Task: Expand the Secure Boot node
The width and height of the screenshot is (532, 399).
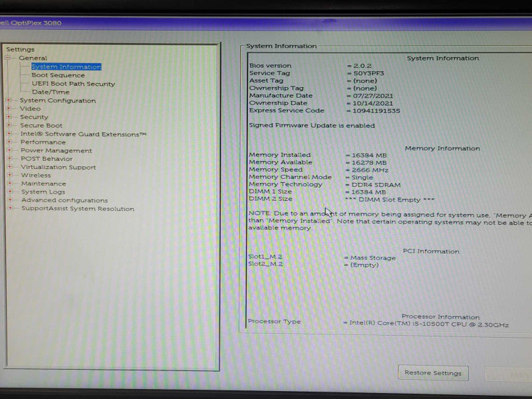Action: [9, 125]
